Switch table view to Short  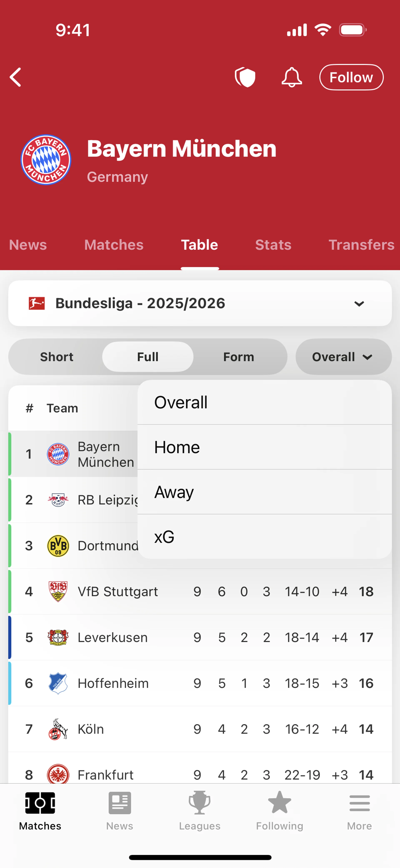coord(57,357)
